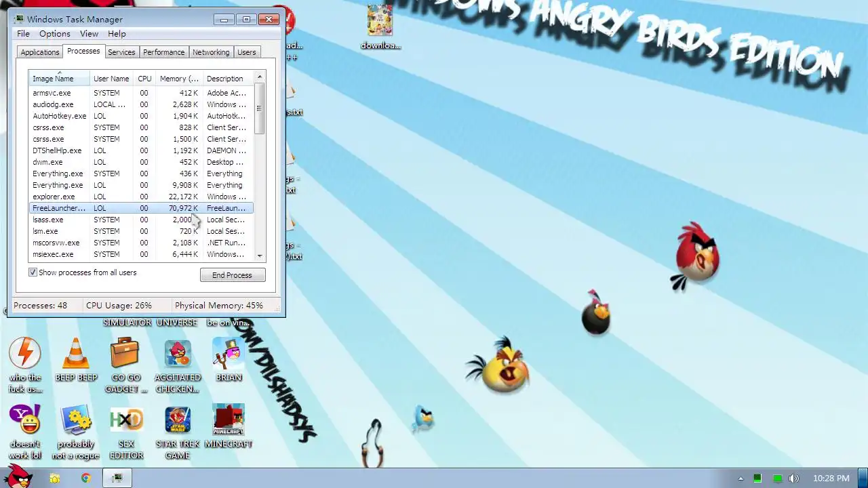
Task: Click the 1,500 K memory value
Action: [185, 139]
